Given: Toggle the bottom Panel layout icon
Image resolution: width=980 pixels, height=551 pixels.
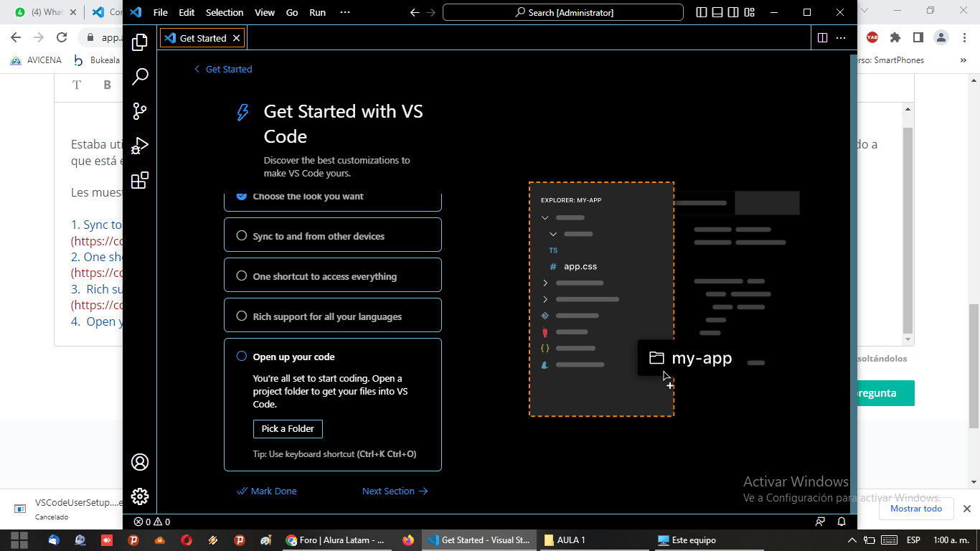Looking at the screenshot, I should pyautogui.click(x=717, y=12).
